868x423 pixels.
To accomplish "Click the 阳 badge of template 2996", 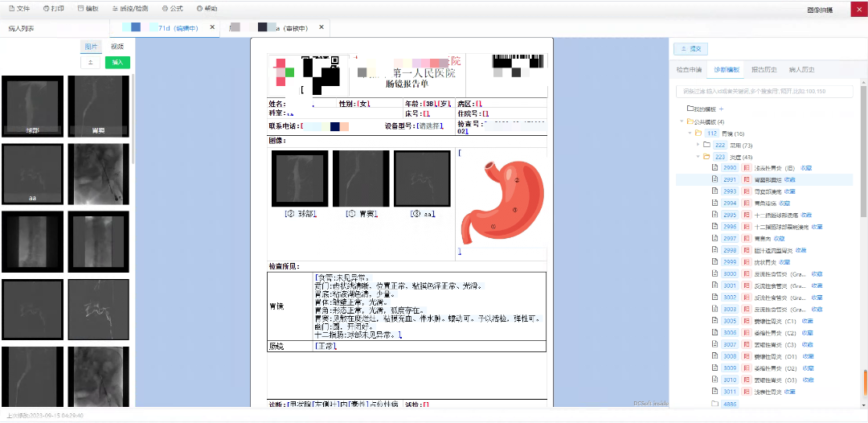I will 746,227.
